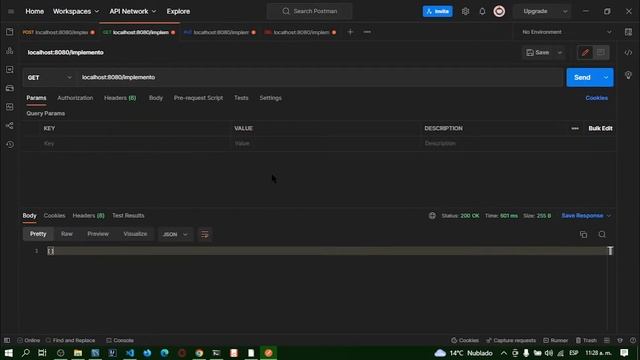Viewport: 640px width, 360px height.
Task: Open the Send options dropdown arrow
Action: click(606, 77)
